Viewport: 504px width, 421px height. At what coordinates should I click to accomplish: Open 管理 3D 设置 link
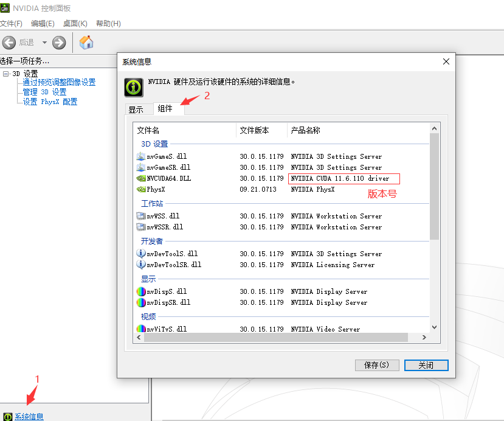pyautogui.click(x=44, y=92)
